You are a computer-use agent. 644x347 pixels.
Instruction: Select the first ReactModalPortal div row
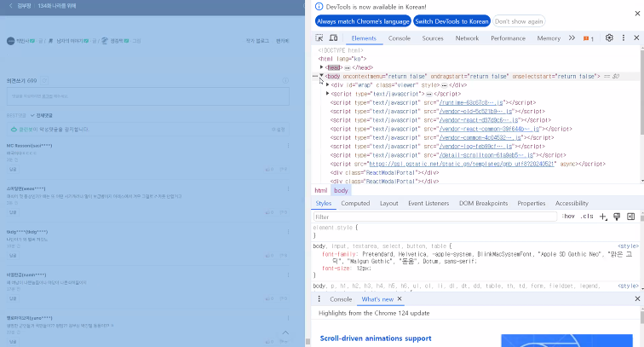click(x=384, y=173)
